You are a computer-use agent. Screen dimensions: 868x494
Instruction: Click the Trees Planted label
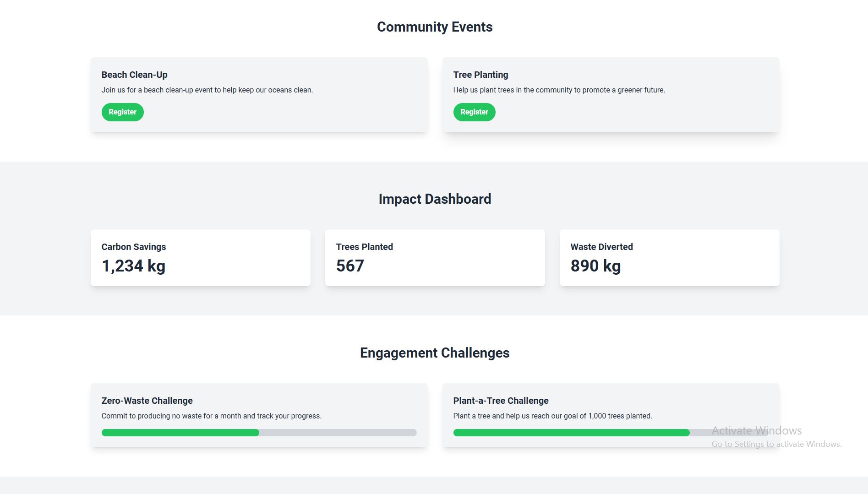click(x=364, y=247)
